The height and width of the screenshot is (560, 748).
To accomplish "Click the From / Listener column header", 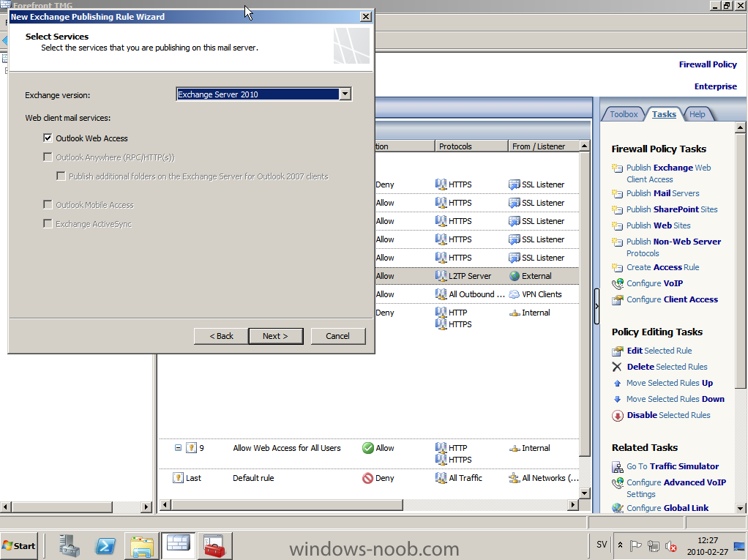I will click(543, 146).
